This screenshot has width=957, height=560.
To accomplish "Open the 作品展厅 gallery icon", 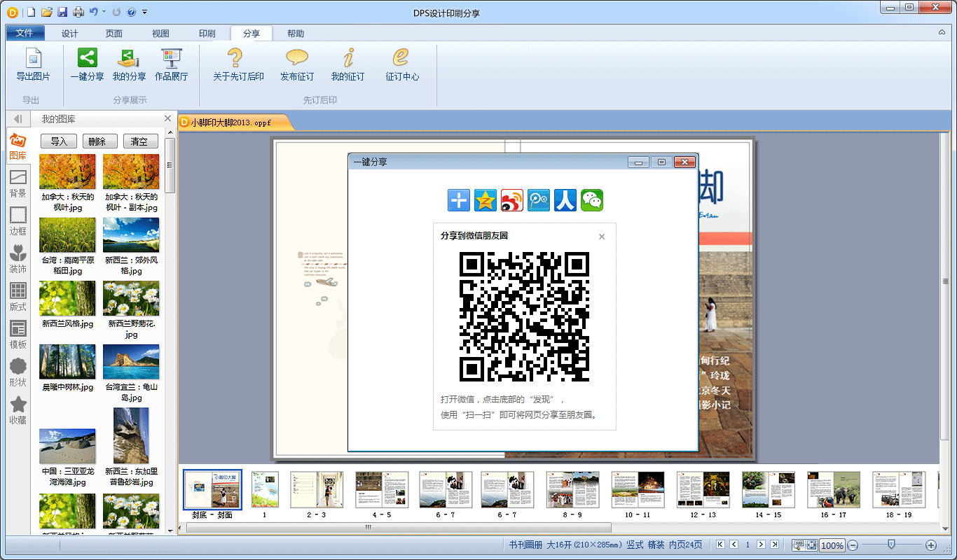I will coord(172,64).
